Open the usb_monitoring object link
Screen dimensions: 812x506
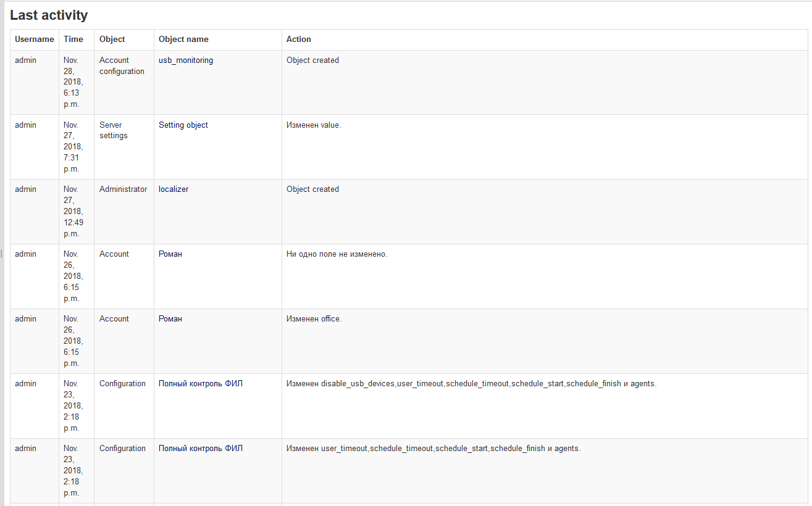point(185,60)
